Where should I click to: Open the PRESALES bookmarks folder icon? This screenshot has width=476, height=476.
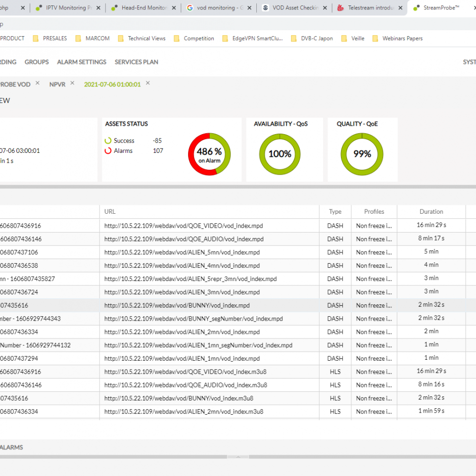(35, 38)
